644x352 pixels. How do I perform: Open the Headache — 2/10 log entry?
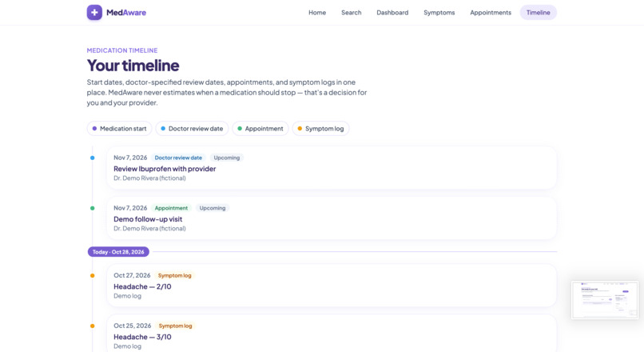(x=332, y=286)
